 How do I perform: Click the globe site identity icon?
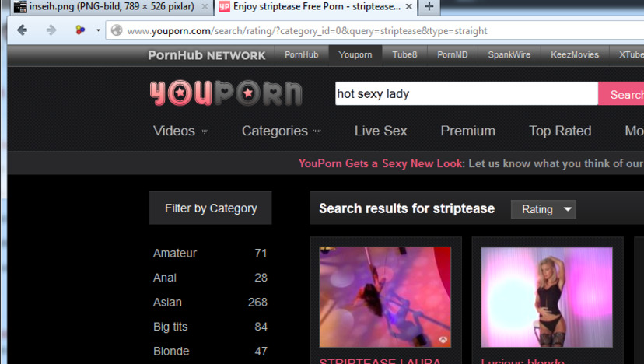tap(117, 30)
